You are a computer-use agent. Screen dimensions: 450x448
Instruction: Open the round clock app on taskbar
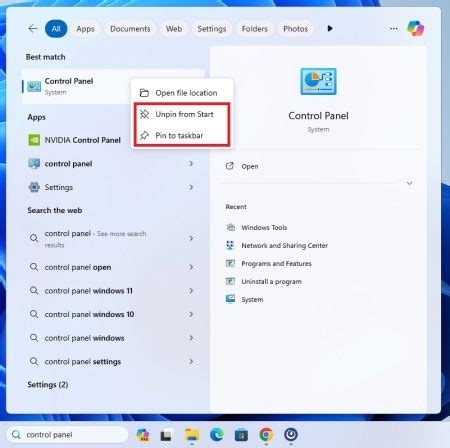point(291,435)
